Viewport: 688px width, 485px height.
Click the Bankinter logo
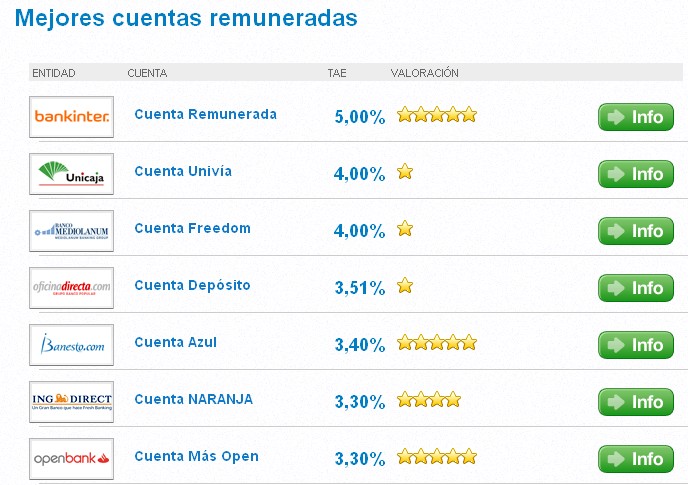pyautogui.click(x=72, y=116)
